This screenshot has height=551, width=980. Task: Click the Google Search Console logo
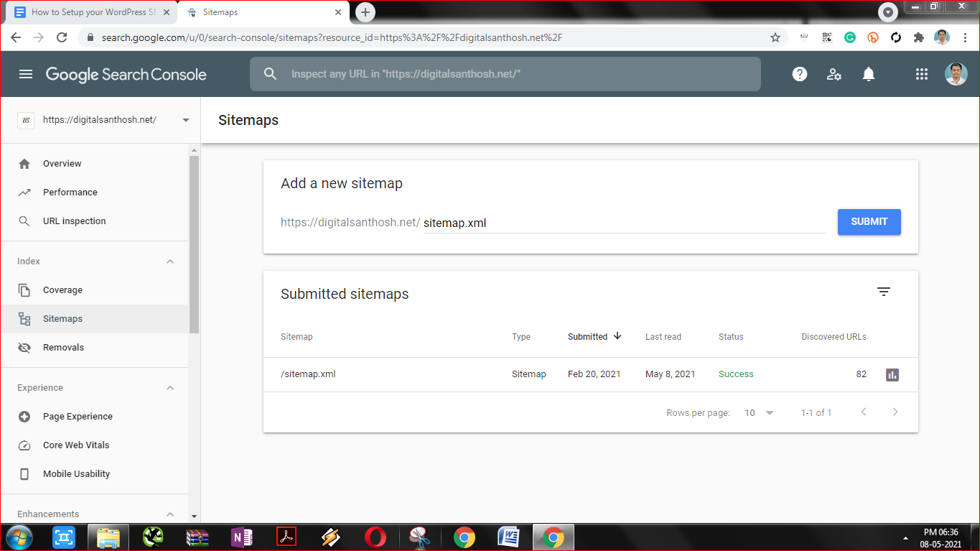[x=126, y=75]
